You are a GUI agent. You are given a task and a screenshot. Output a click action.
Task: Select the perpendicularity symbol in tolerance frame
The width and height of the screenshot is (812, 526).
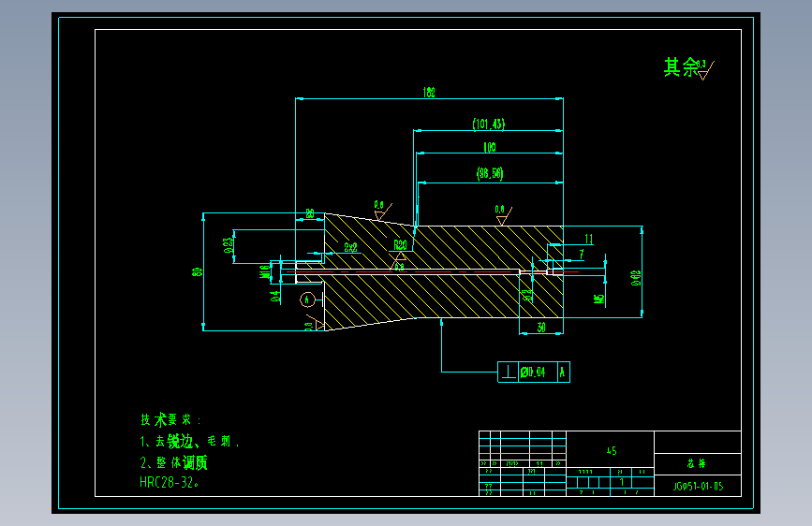pos(508,373)
